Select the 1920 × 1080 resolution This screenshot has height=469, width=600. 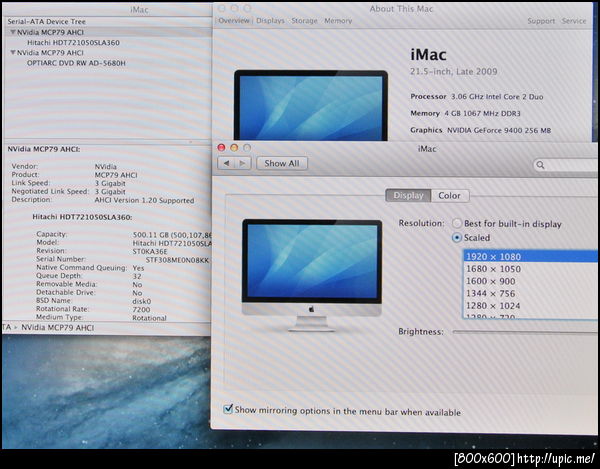[530, 256]
